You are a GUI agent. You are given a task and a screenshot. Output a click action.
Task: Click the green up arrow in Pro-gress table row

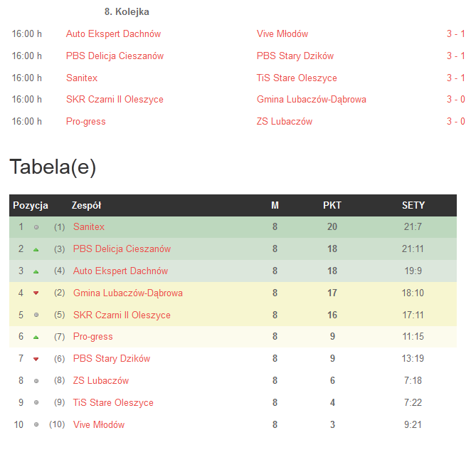pyautogui.click(x=36, y=337)
